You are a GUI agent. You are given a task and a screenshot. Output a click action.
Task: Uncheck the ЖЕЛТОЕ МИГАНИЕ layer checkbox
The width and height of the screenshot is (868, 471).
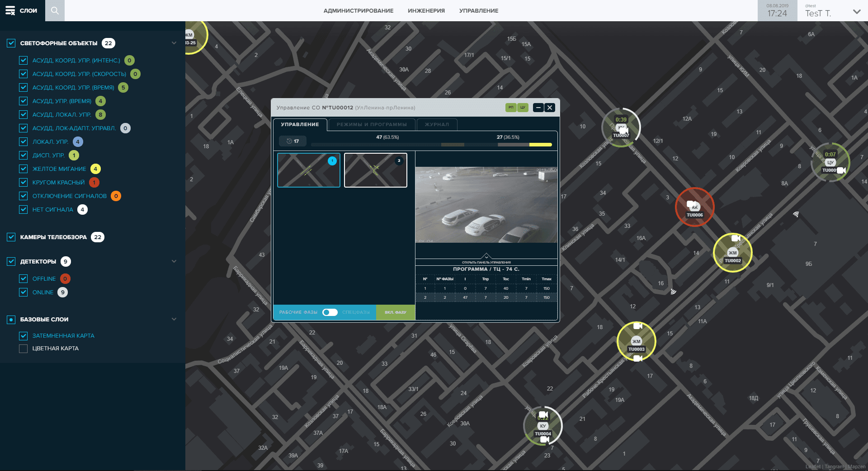pyautogui.click(x=24, y=169)
